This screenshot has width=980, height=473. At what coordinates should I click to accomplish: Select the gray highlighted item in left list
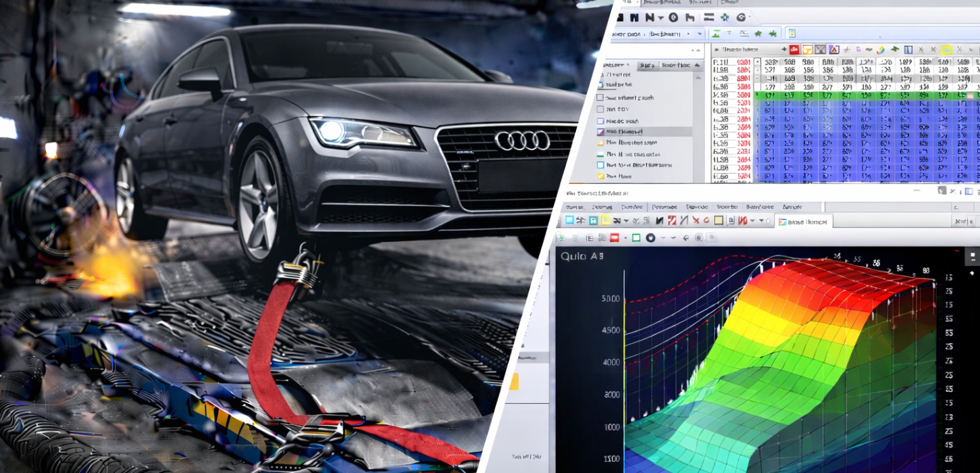[644, 131]
